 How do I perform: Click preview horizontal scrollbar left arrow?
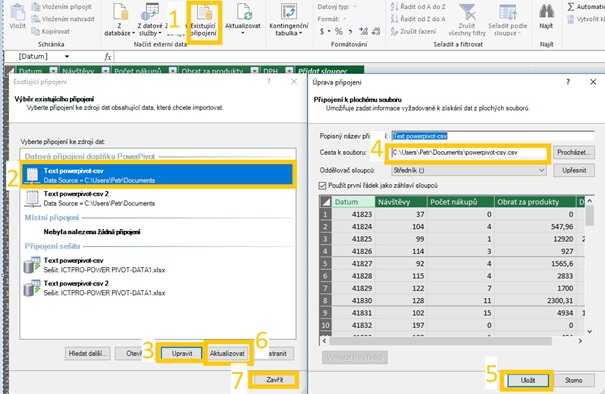[x=324, y=341]
